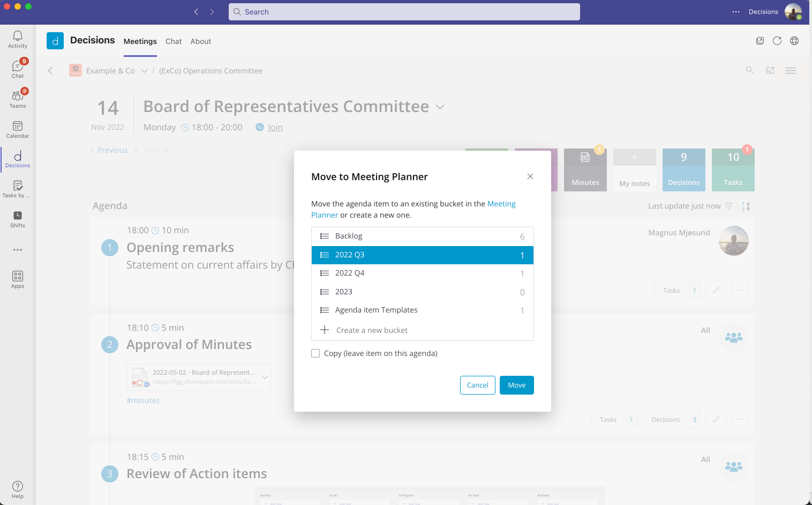
Task: Select the 2023 bucket
Action: click(x=423, y=292)
